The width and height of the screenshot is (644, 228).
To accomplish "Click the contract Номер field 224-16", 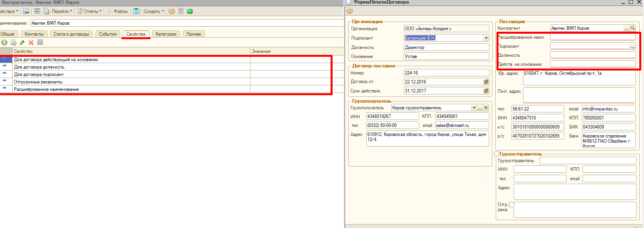I will coord(446,73).
